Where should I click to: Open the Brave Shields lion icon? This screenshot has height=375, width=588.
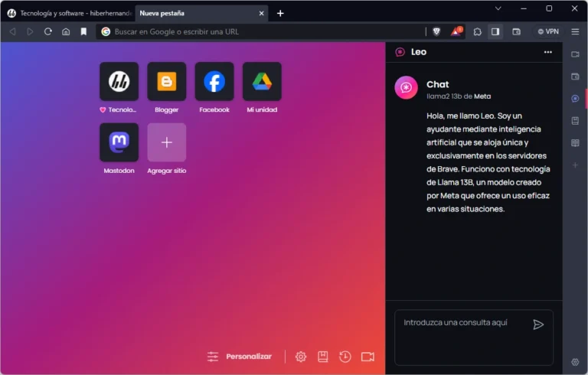(436, 31)
